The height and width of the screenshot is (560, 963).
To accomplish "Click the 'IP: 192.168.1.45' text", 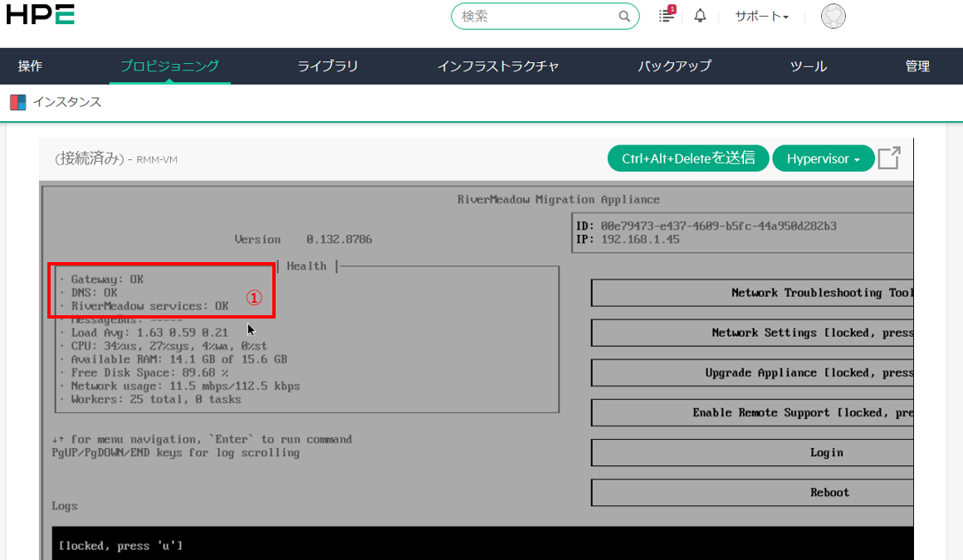I will pos(628,240).
